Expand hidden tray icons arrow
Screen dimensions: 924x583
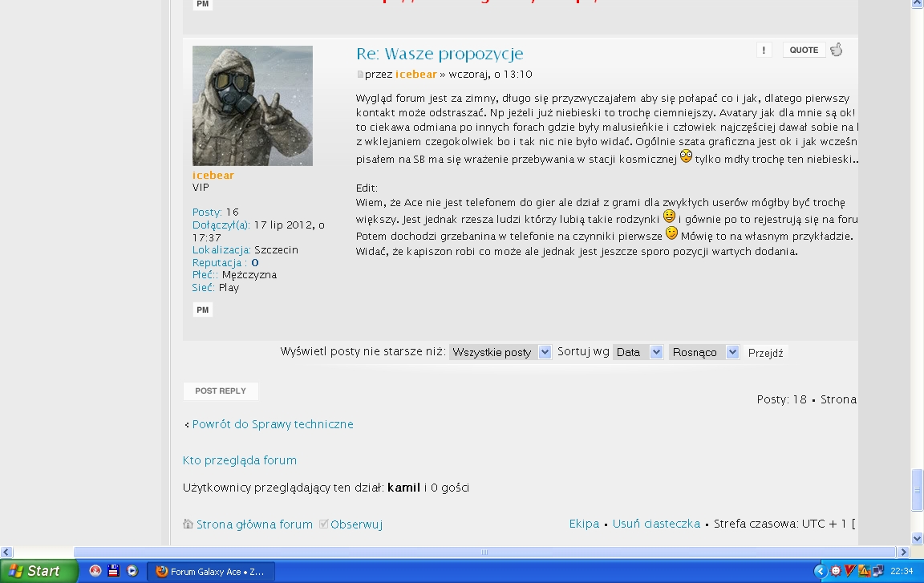click(x=820, y=571)
